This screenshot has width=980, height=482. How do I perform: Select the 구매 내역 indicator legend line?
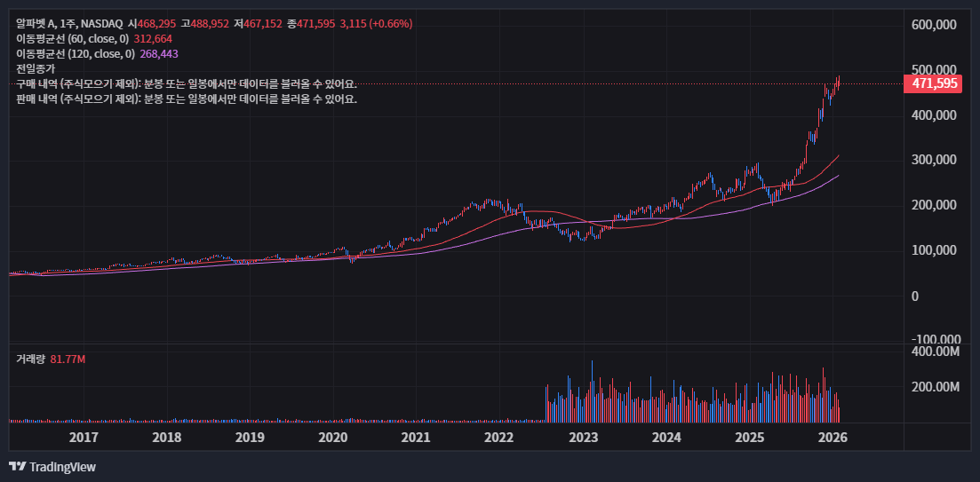[187, 83]
